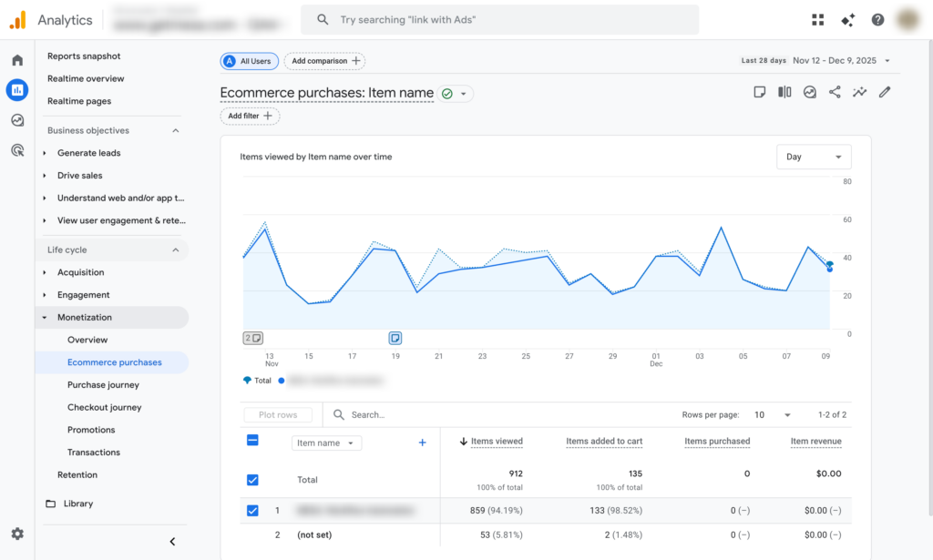Share this report icon
The width and height of the screenshot is (933, 560).
pos(835,92)
